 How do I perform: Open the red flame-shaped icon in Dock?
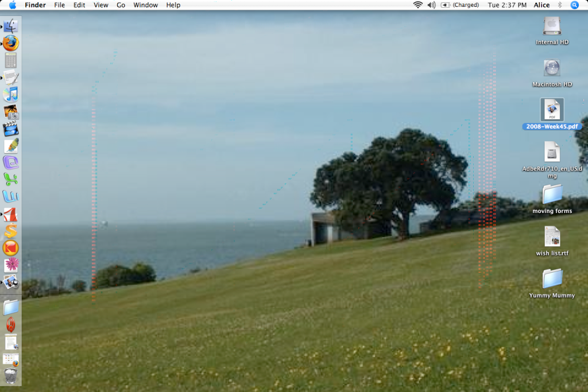(11, 324)
